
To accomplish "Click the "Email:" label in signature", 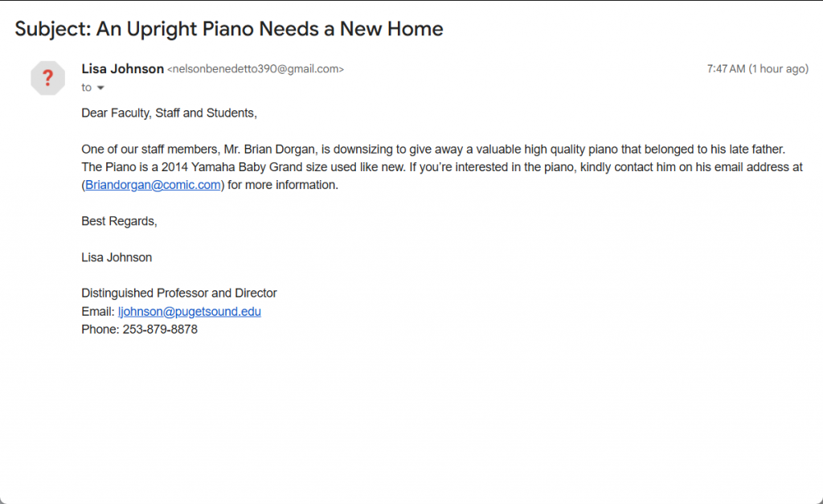I will (x=98, y=311).
